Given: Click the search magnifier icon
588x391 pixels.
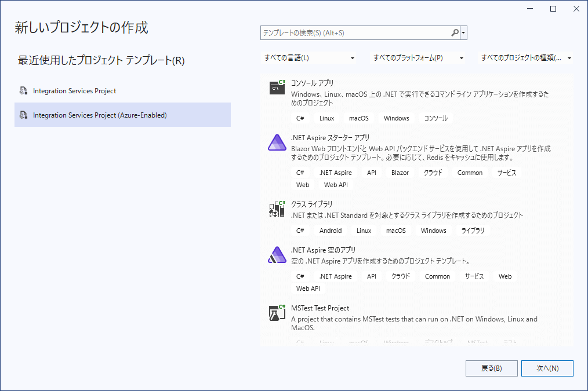Looking at the screenshot, I should pyautogui.click(x=455, y=33).
